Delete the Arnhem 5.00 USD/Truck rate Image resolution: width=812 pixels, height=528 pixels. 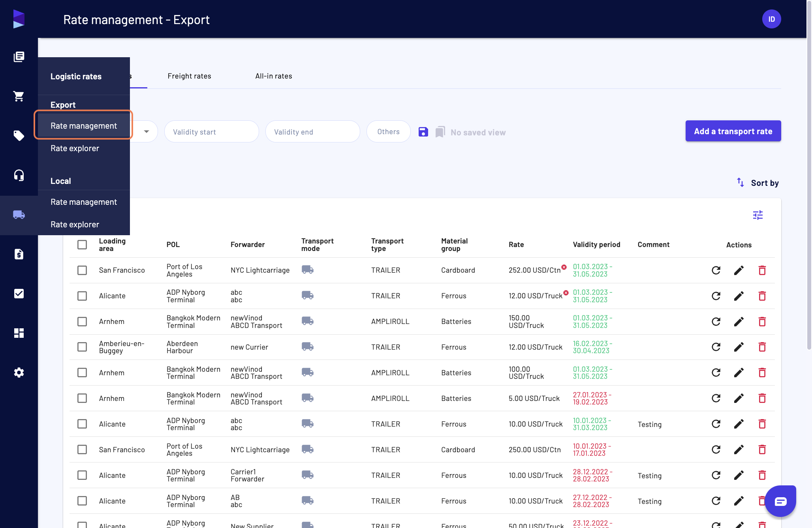click(762, 398)
